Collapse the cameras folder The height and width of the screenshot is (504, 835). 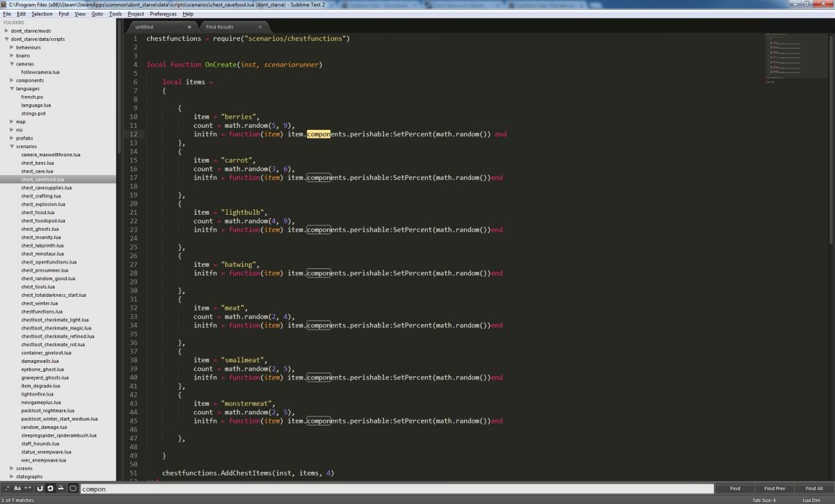pos(12,64)
